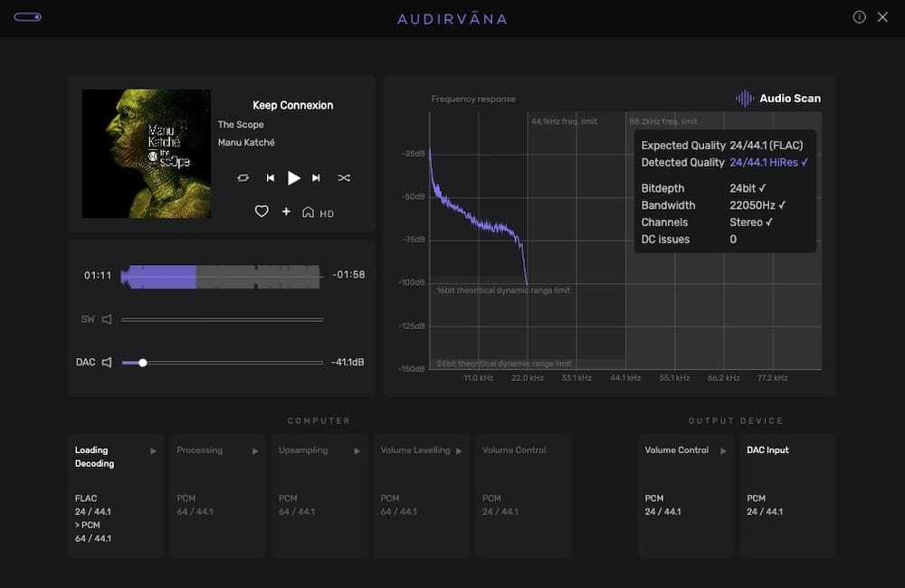Click the 24bit theoritical dynamic range label
The width and height of the screenshot is (905, 588).
click(504, 364)
